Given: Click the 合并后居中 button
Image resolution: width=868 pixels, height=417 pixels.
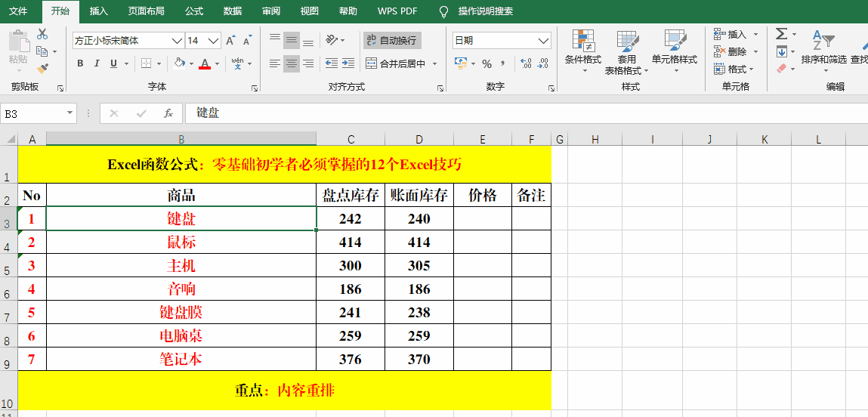Looking at the screenshot, I should tap(396, 63).
